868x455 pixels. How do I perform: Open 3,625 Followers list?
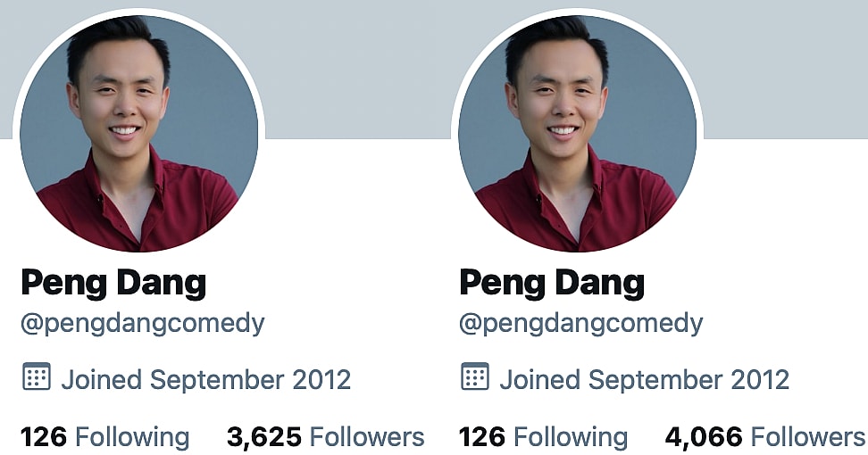pyautogui.click(x=325, y=437)
